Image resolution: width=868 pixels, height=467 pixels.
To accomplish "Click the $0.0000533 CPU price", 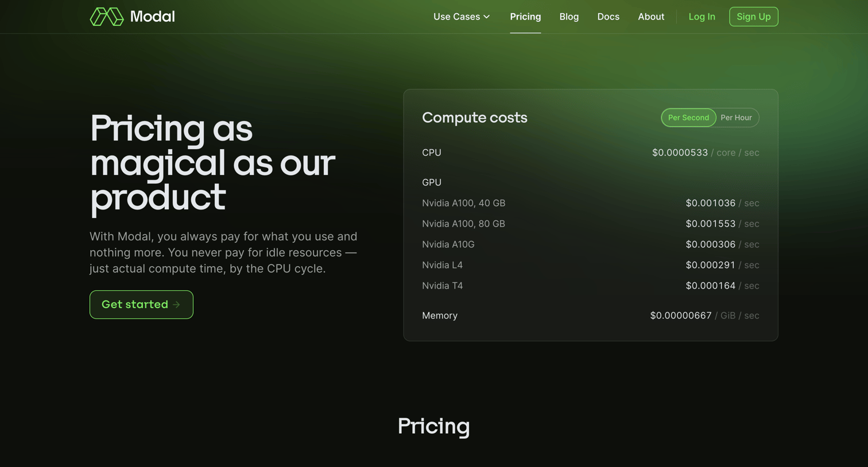I will (680, 153).
